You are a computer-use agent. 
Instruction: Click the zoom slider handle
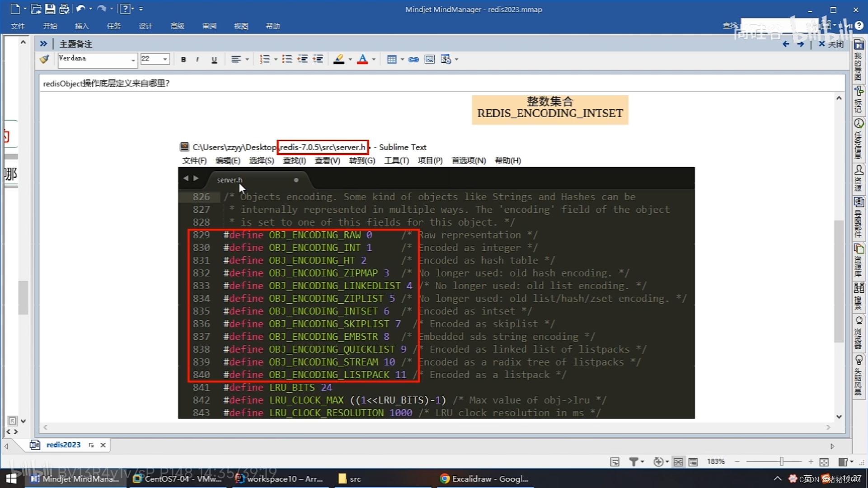781,461
